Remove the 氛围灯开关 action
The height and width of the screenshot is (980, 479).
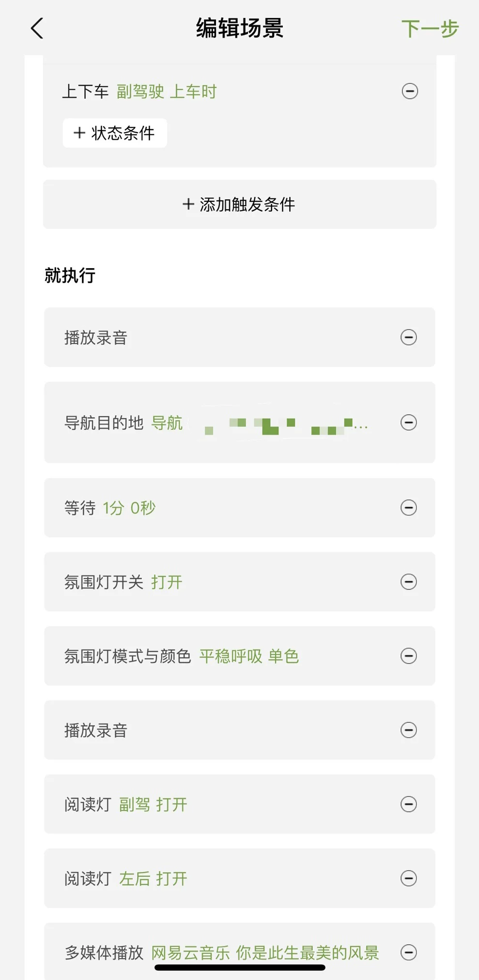click(408, 582)
